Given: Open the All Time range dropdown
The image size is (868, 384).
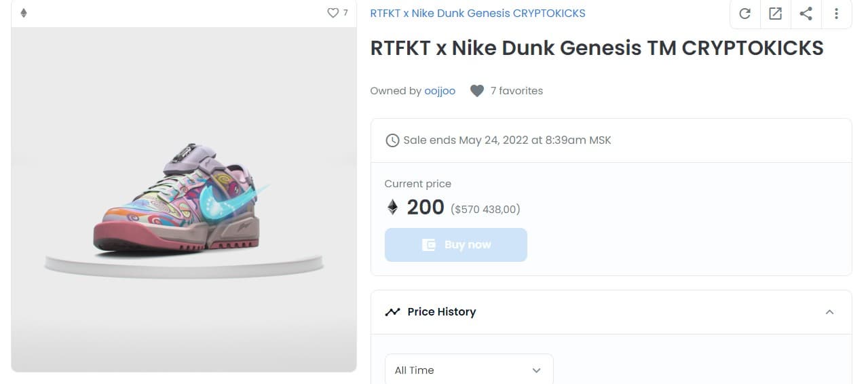Looking at the screenshot, I should (468, 370).
